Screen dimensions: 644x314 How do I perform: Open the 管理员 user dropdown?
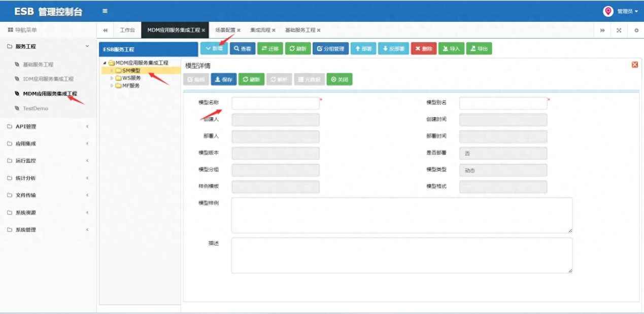[x=627, y=11]
